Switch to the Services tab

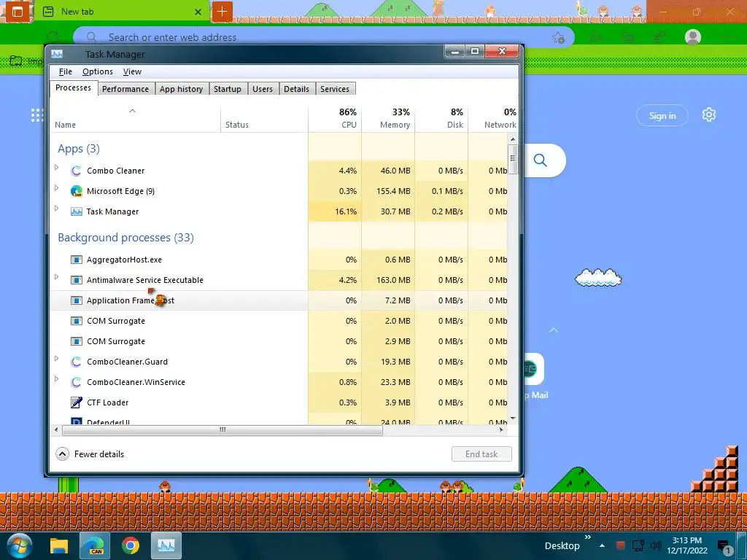[334, 89]
